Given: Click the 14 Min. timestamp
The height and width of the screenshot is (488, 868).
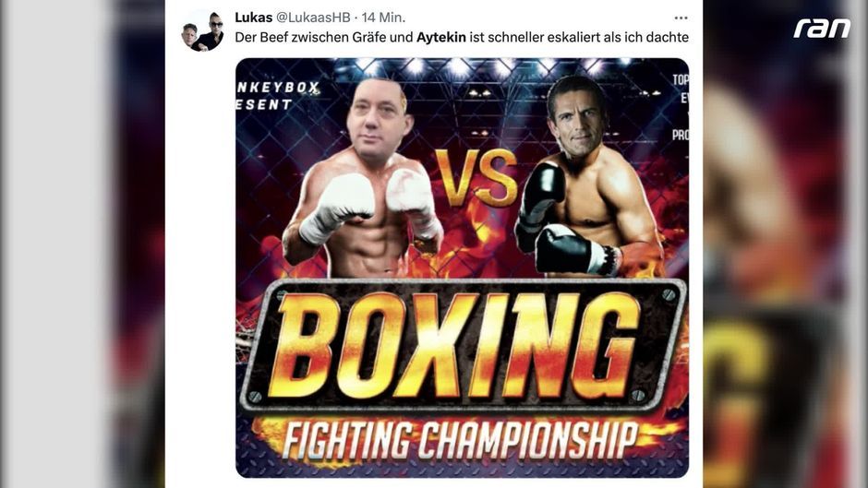Looking at the screenshot, I should click(x=383, y=18).
